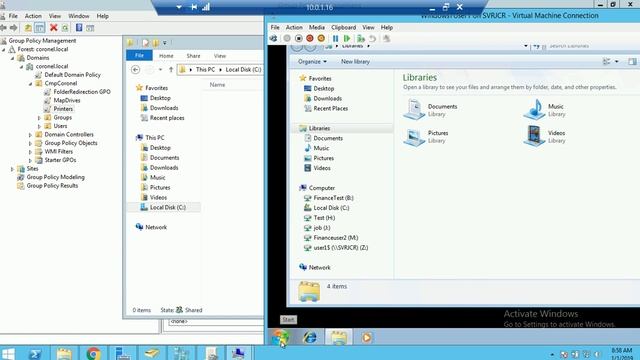Click the VM Checkpoint toolbar icon
The height and width of the screenshot is (360, 640).
pyautogui.click(x=361, y=38)
